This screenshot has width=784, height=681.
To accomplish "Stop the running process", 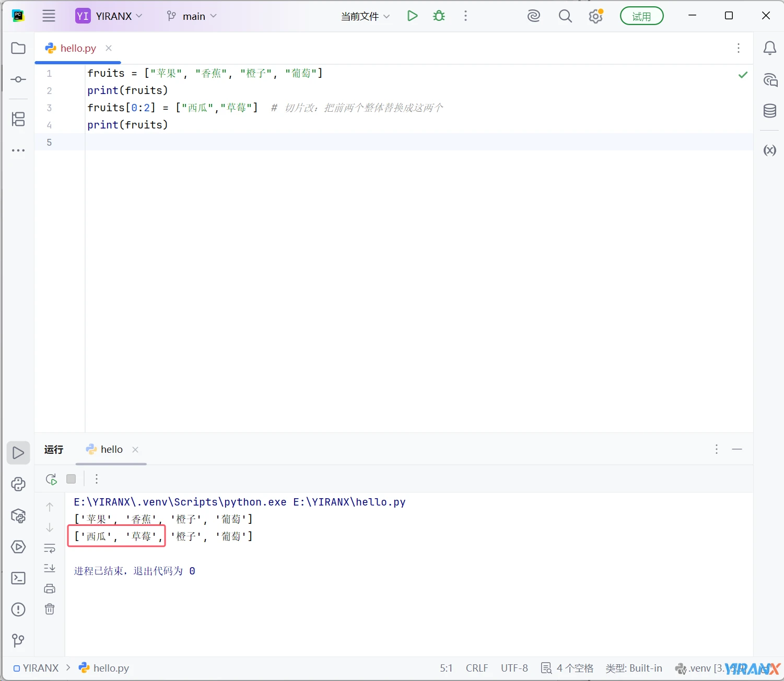I will pyautogui.click(x=71, y=479).
